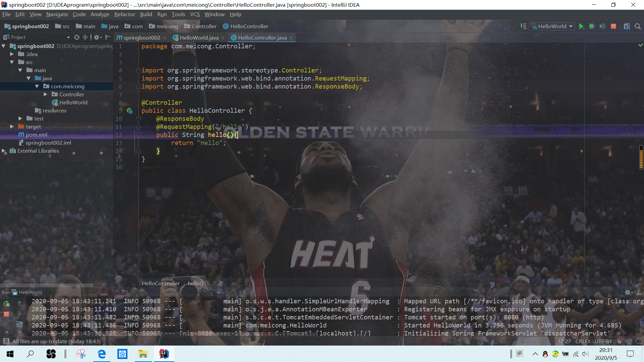The image size is (644, 362).
Task: Click the up-stack-trace arrow in Run panel
Action: pyautogui.click(x=19, y=303)
